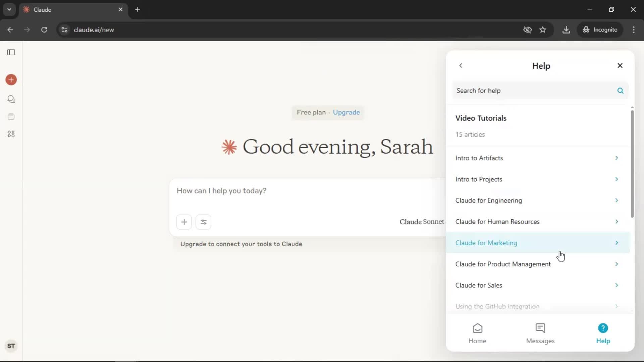View site information icon in address bar
The width and height of the screenshot is (644, 362).
pyautogui.click(x=64, y=29)
